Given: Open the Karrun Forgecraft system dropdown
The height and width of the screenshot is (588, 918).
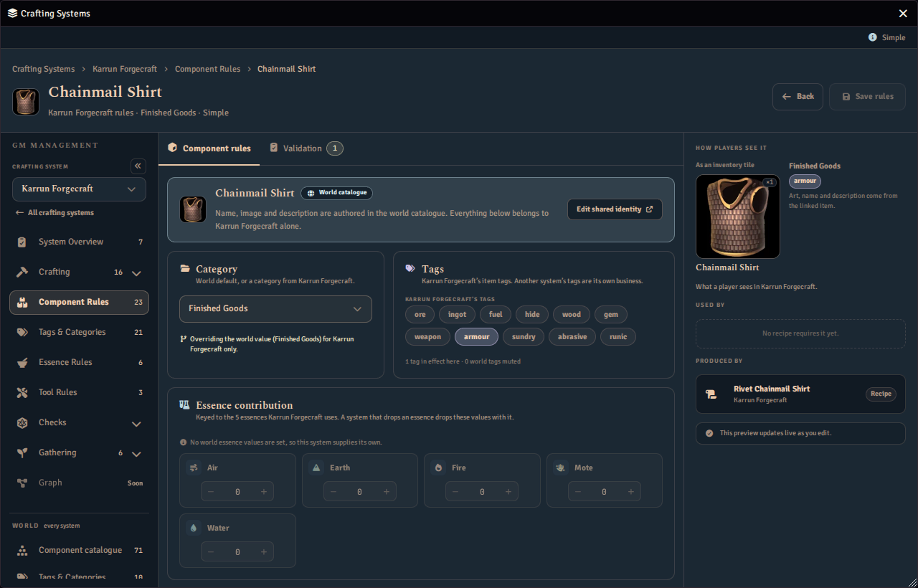Looking at the screenshot, I should (x=79, y=189).
